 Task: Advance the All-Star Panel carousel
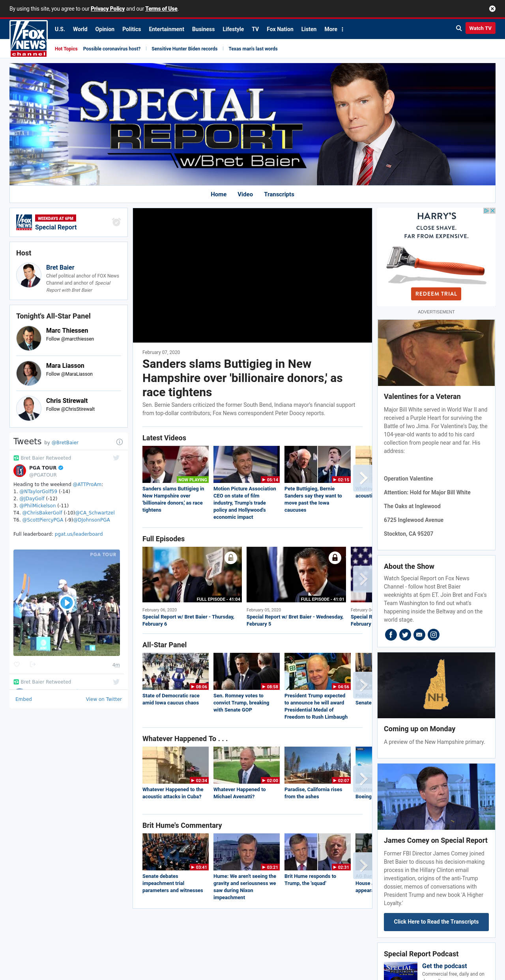coord(363,685)
